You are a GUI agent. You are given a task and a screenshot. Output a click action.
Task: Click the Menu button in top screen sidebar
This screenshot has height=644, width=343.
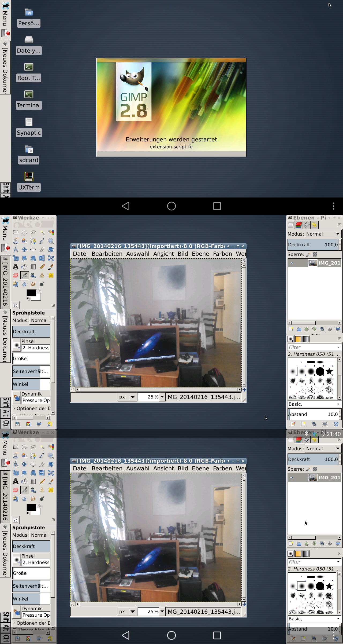point(5,14)
